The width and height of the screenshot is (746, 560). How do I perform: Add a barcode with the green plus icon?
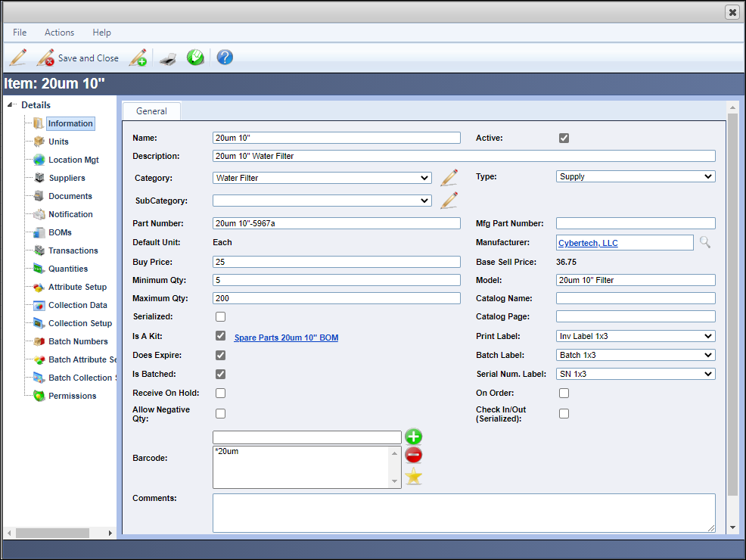413,437
